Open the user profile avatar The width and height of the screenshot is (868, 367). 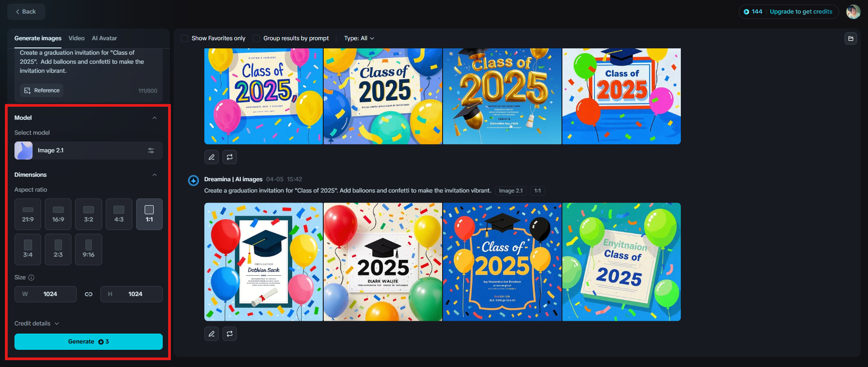point(853,12)
